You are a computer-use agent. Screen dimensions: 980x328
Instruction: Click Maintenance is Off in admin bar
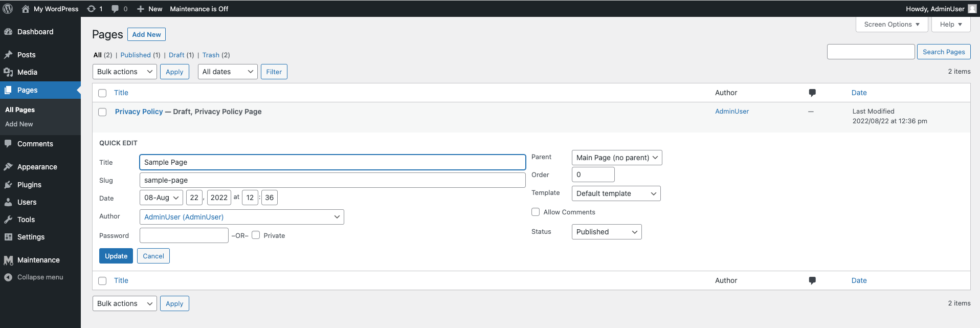199,9
